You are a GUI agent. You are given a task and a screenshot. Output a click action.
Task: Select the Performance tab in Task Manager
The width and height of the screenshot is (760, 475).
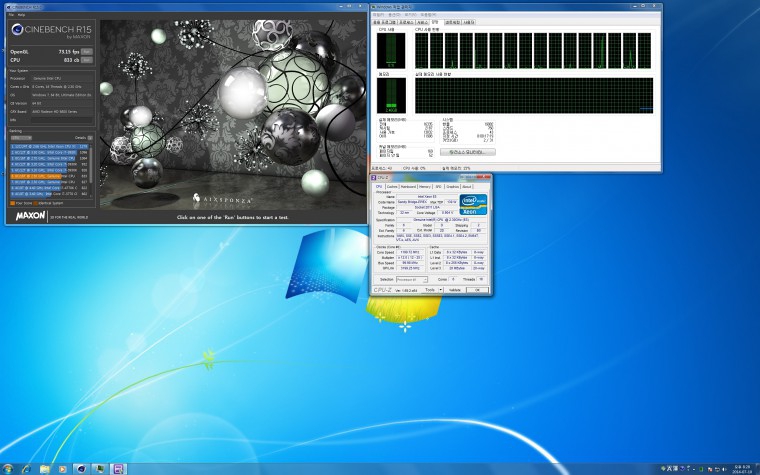pyautogui.click(x=435, y=22)
